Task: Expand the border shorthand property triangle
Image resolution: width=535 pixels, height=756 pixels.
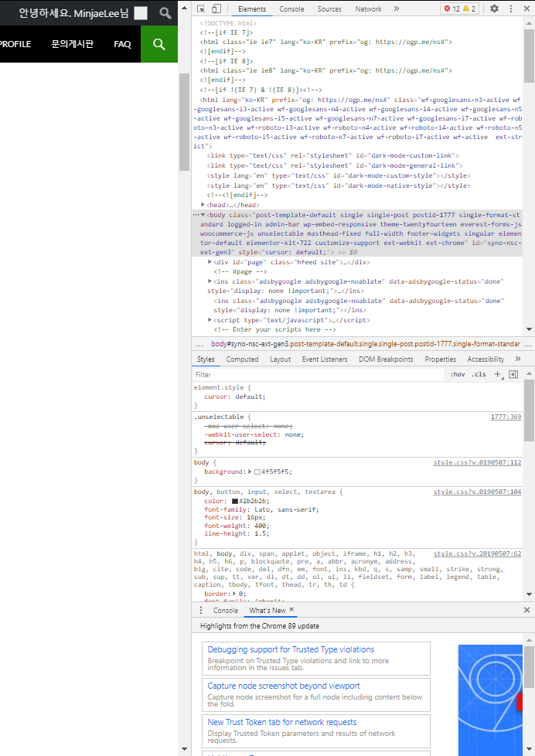Action: [234, 594]
